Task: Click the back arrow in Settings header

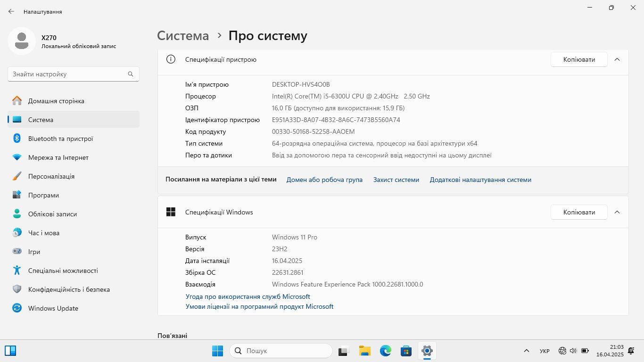Action: point(11,11)
